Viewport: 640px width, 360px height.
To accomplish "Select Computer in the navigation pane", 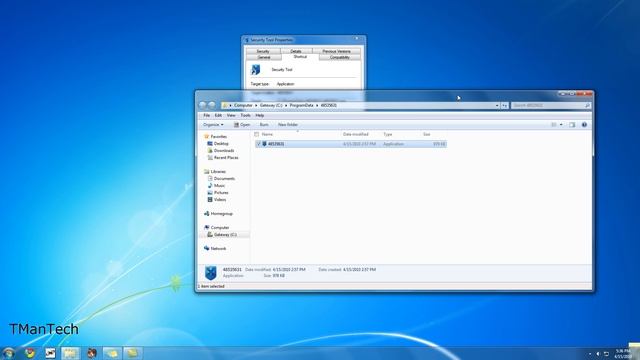I will (217, 227).
